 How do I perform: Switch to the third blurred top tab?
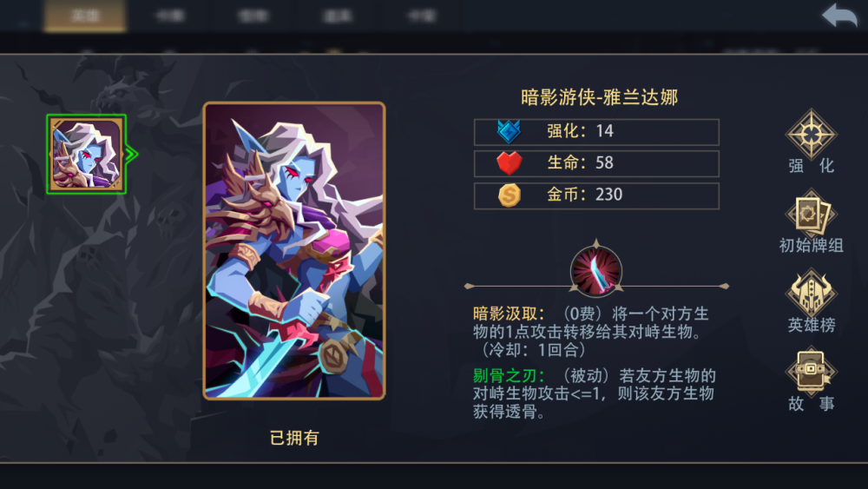coord(253,16)
